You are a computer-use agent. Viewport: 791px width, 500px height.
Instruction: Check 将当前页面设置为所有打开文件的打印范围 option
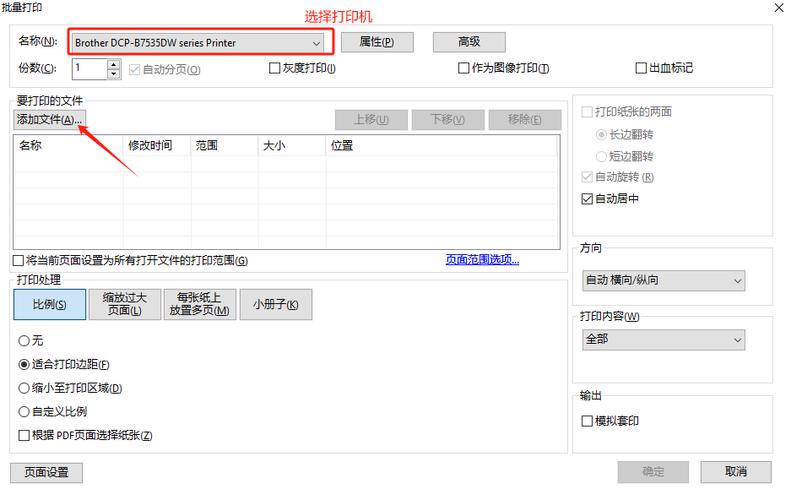19,261
